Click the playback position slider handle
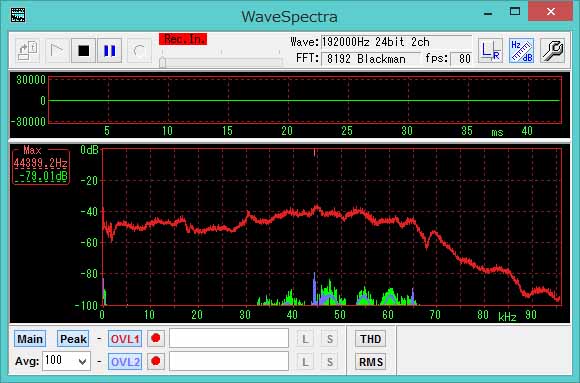The image size is (580, 383). point(162,63)
